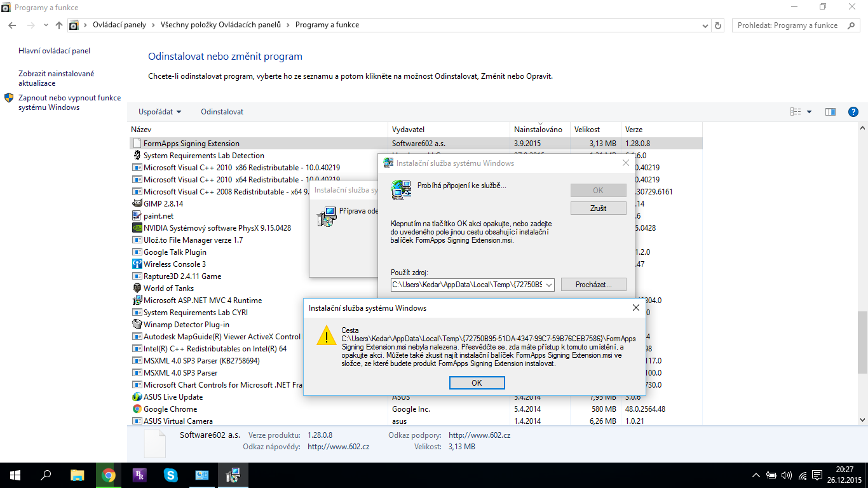Click the FormApps Signing Extension file icon
Viewport: 868px width, 488px height.
137,144
